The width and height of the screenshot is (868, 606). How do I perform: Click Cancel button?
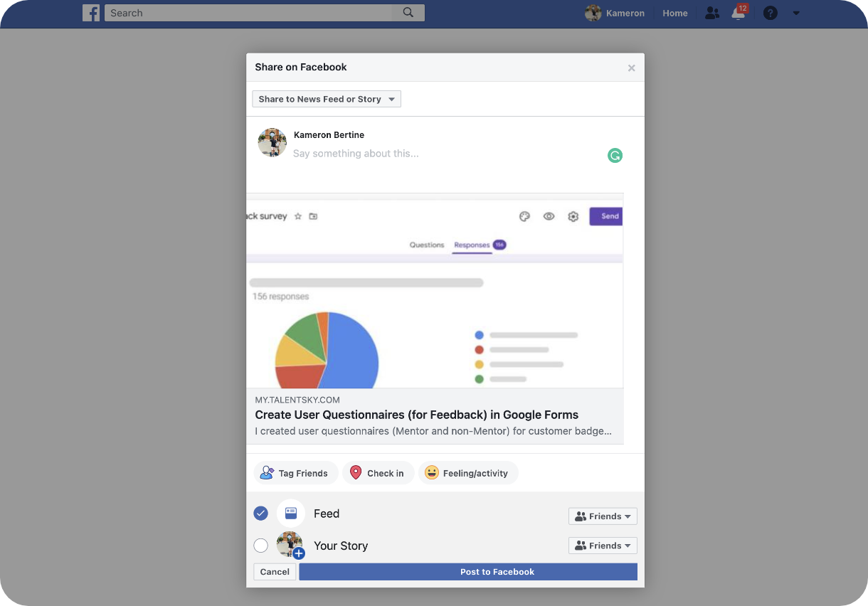(275, 572)
